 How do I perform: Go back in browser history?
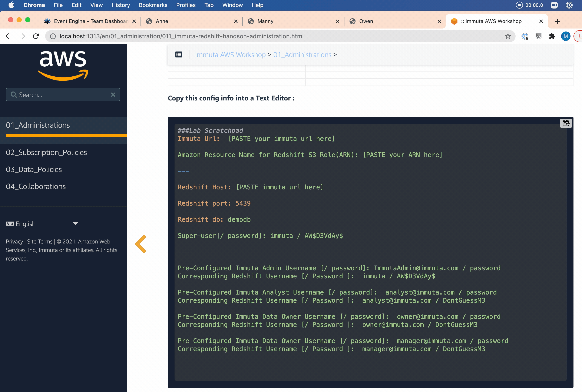[9, 36]
